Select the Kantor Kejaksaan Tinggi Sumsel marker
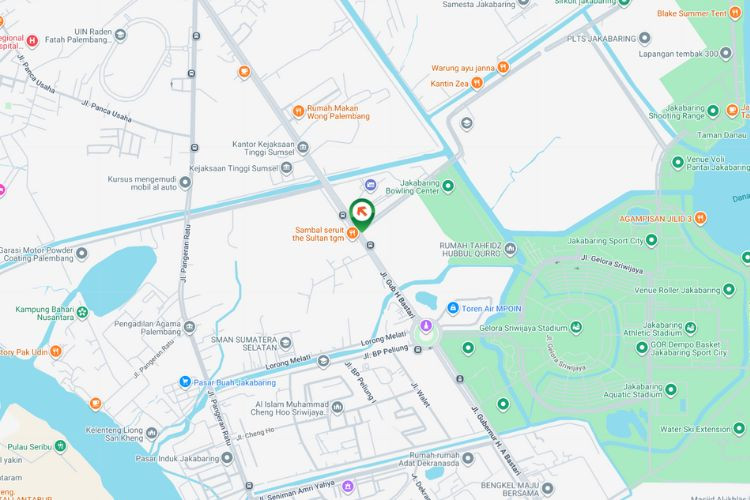 [303, 147]
